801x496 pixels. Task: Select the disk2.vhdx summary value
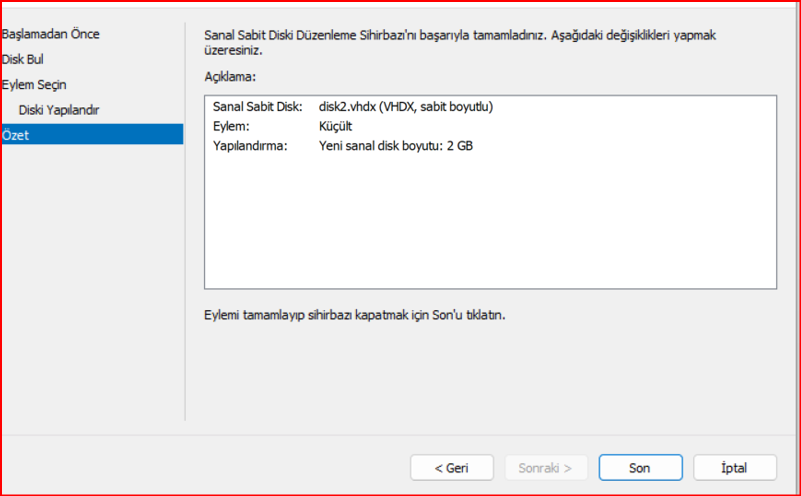click(x=405, y=107)
